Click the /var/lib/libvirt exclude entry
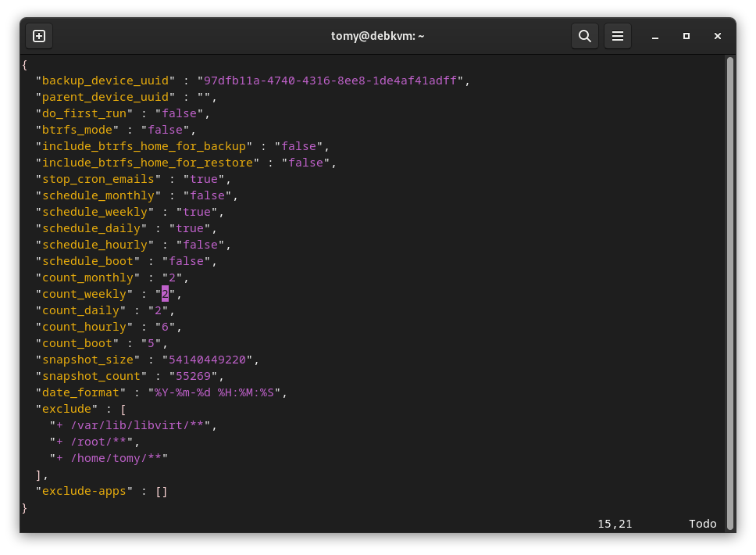Image resolution: width=756 pixels, height=555 pixels. coord(133,425)
